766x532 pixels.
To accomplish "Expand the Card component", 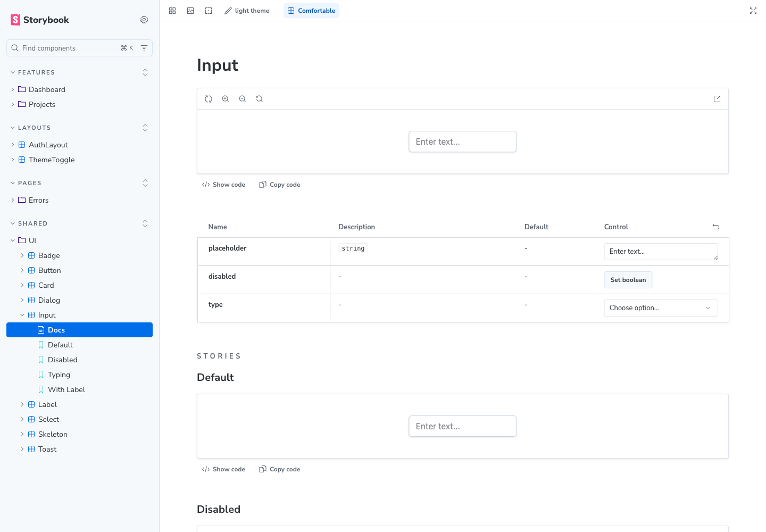I will pos(79,285).
